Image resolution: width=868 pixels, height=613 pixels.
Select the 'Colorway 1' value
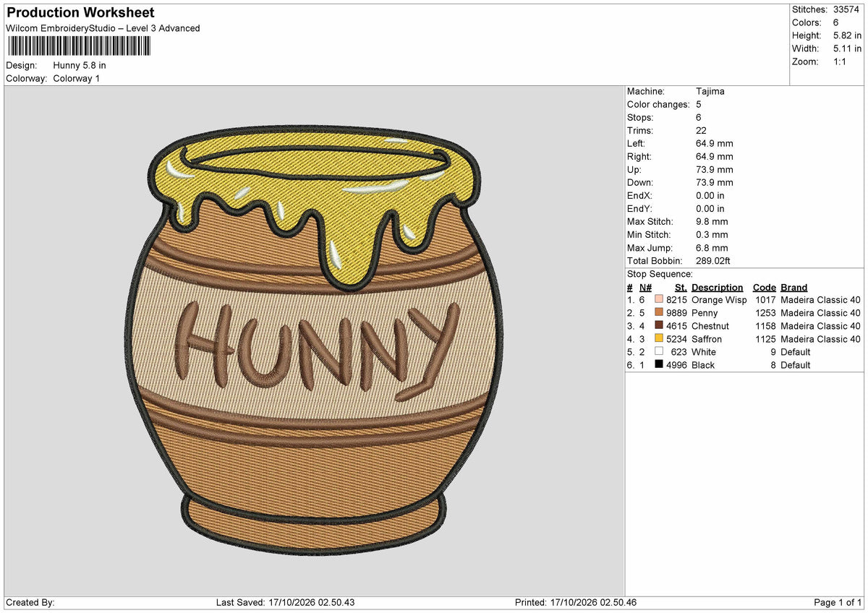coord(77,78)
